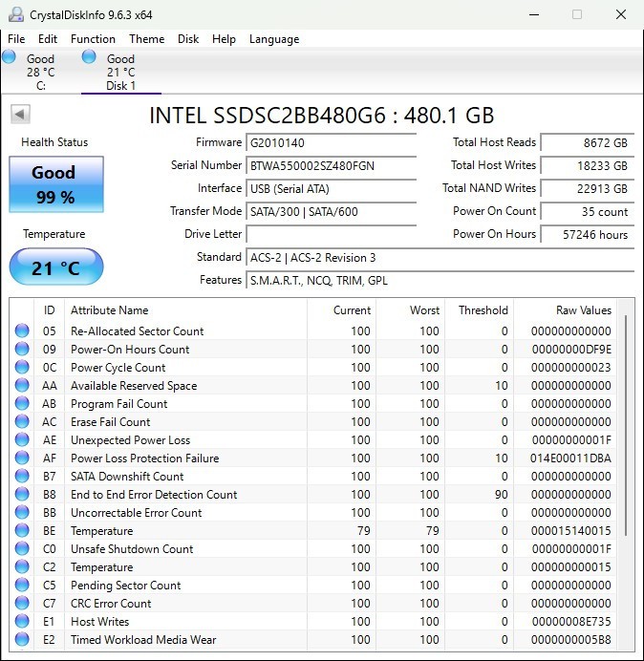The image size is (644, 661).
Task: Click status orb for Program Fail Count
Action: (22, 403)
